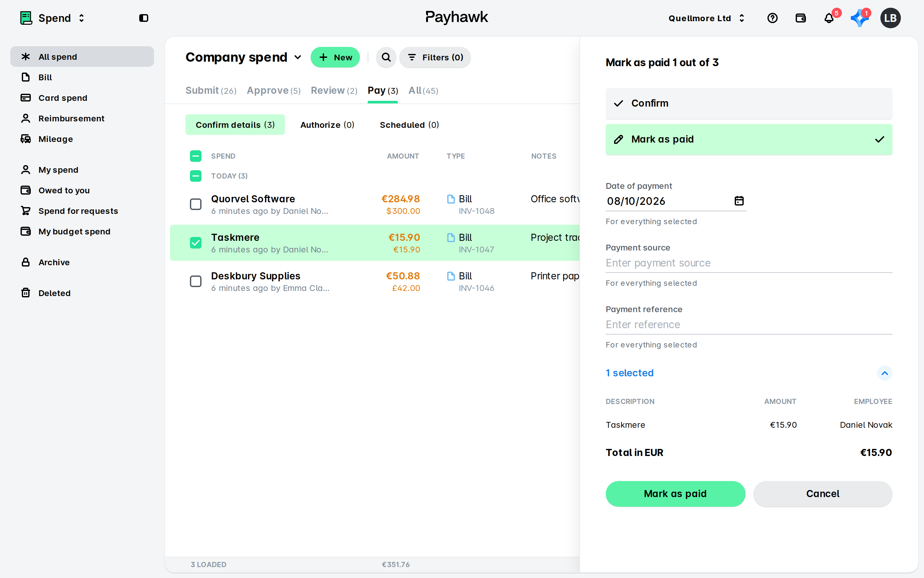Open Deleted in sidebar
The height and width of the screenshot is (578, 924).
pyautogui.click(x=82, y=293)
